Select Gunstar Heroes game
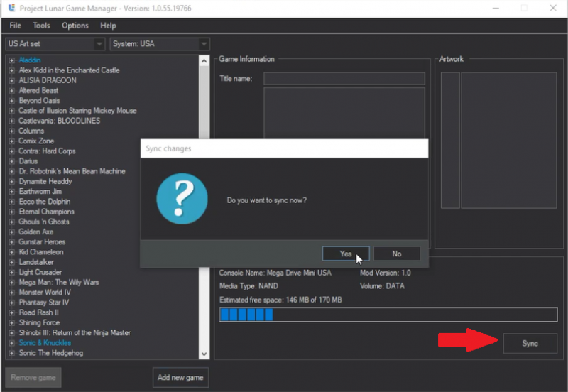 pyautogui.click(x=42, y=242)
